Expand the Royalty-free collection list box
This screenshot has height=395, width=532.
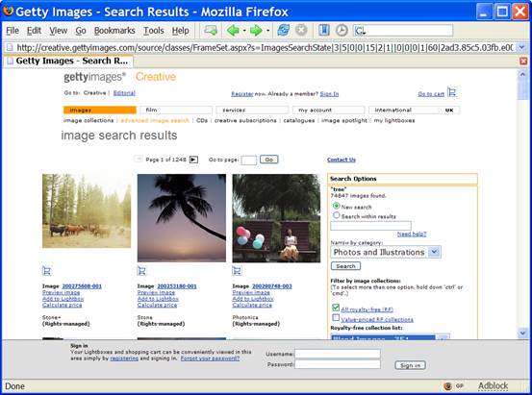[443, 337]
